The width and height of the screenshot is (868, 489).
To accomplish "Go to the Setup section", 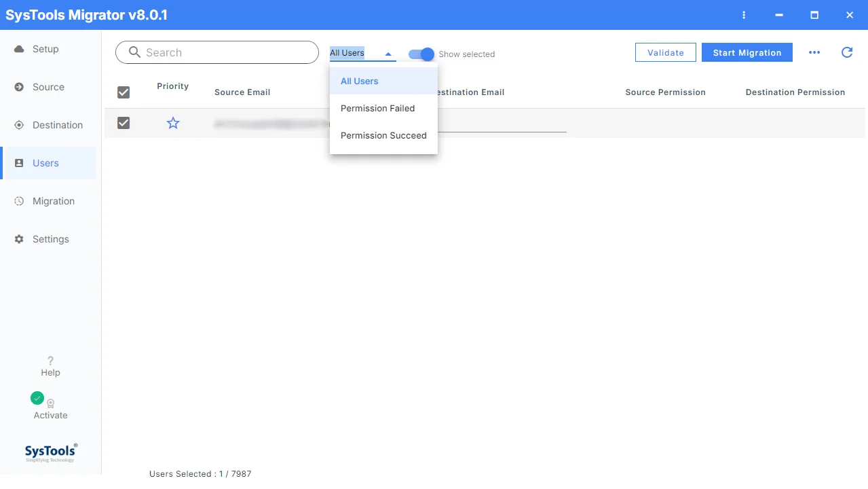I will (49, 49).
